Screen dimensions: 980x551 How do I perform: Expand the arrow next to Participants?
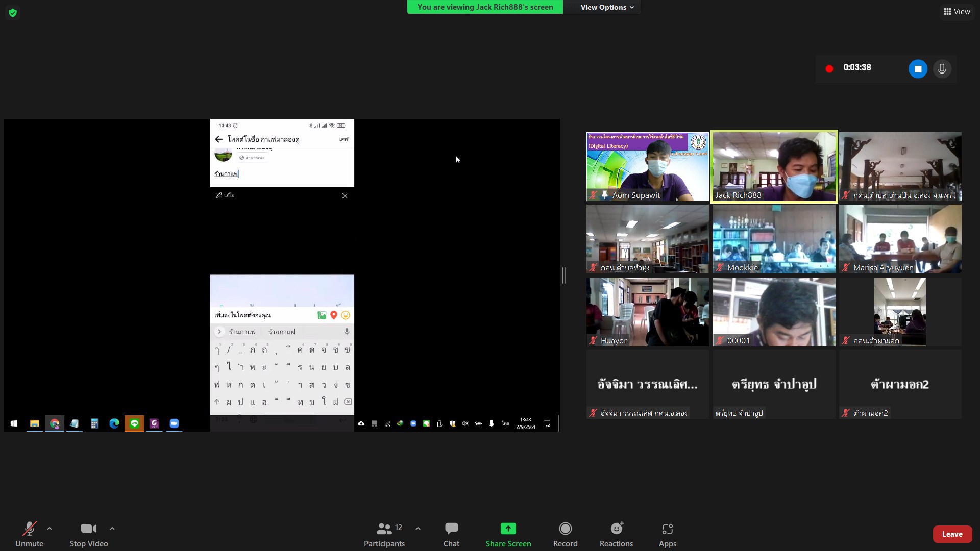tap(418, 529)
